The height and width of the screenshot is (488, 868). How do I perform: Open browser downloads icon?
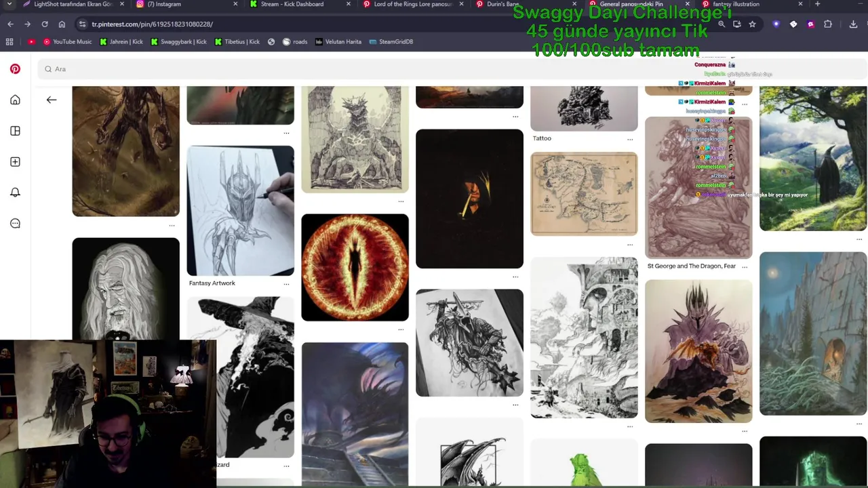(x=853, y=24)
